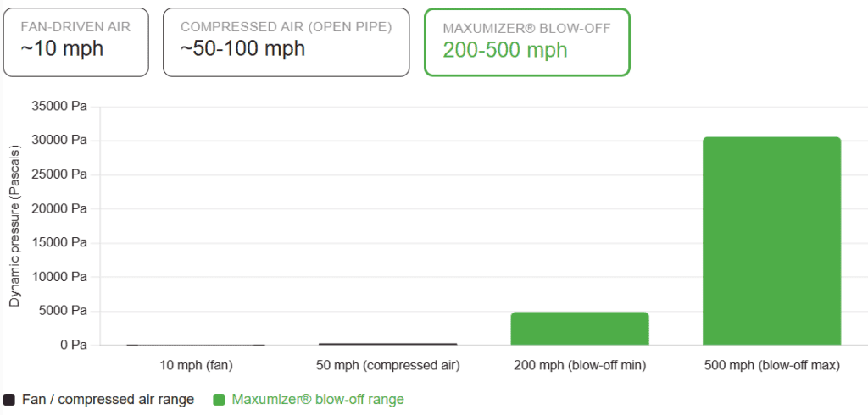Select the Compressed Air (Open Pipe) card
This screenshot has height=415, width=868.
(x=287, y=42)
